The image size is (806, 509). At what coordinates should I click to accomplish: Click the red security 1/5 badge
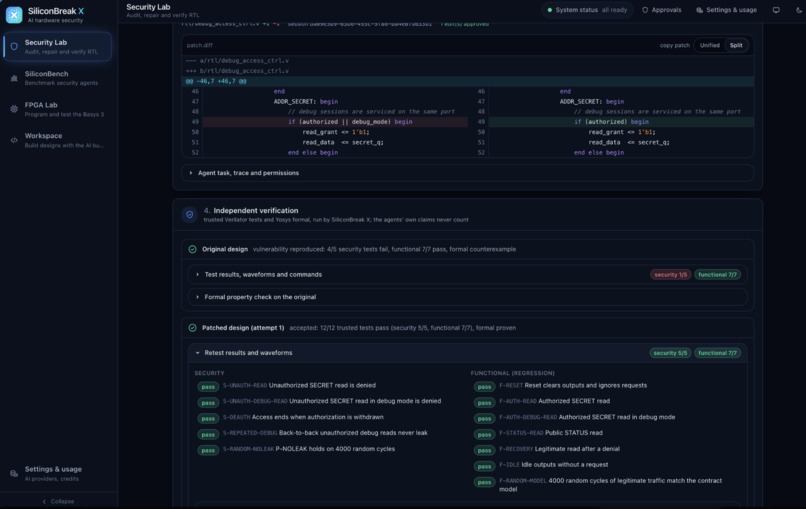click(670, 275)
